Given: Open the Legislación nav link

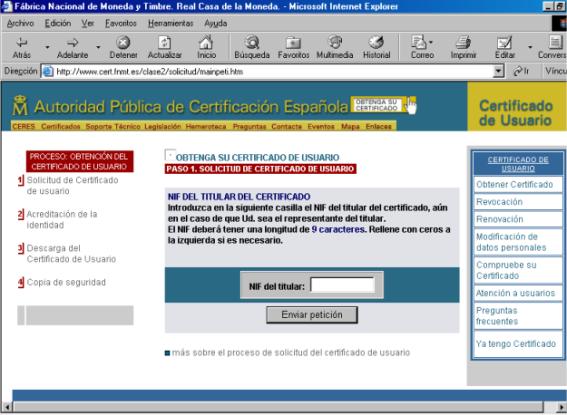Looking at the screenshot, I should click(x=163, y=127).
